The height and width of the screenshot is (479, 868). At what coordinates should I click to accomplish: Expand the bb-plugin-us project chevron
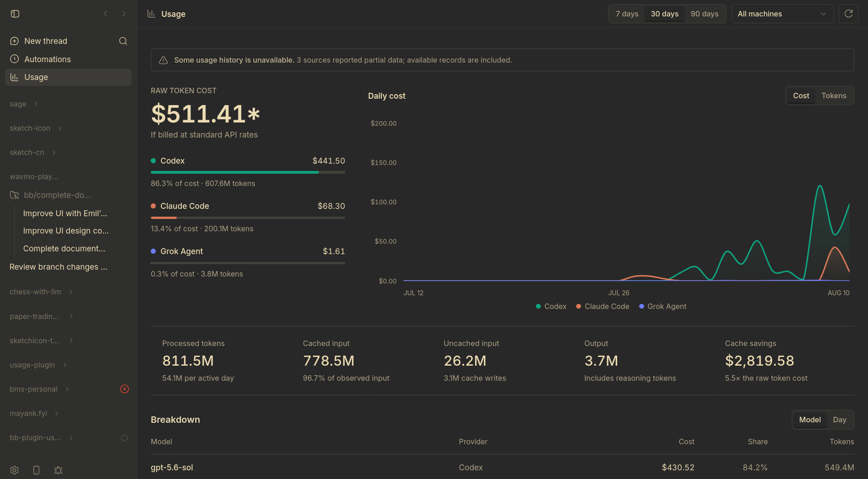click(x=71, y=437)
